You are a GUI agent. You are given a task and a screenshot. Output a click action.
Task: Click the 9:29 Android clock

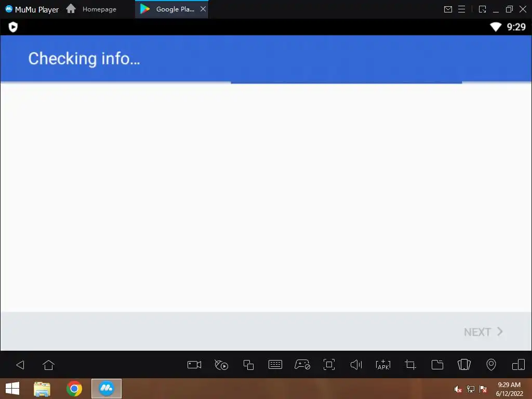click(x=516, y=27)
